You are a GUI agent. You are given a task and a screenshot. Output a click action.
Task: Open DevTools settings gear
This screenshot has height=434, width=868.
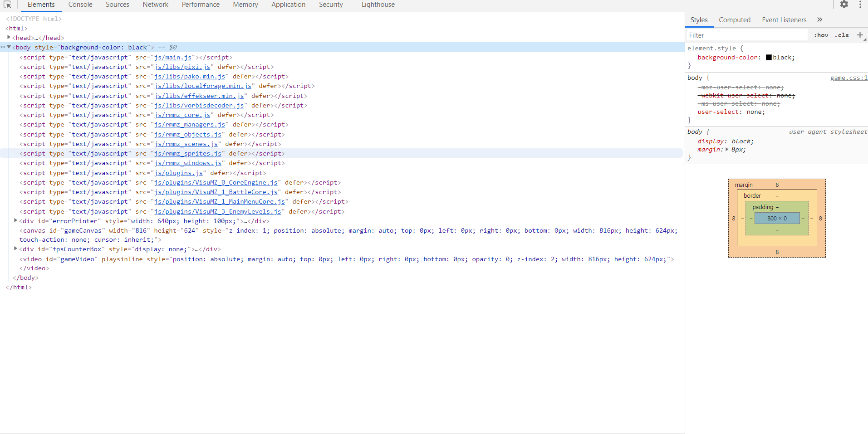click(844, 5)
